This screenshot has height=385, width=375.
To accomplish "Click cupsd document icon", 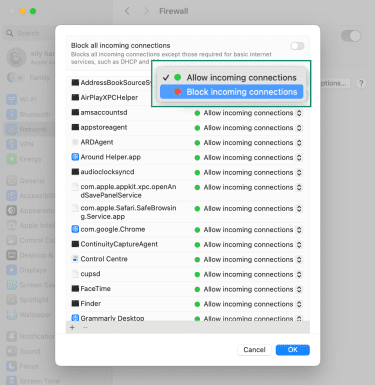I will 75,274.
